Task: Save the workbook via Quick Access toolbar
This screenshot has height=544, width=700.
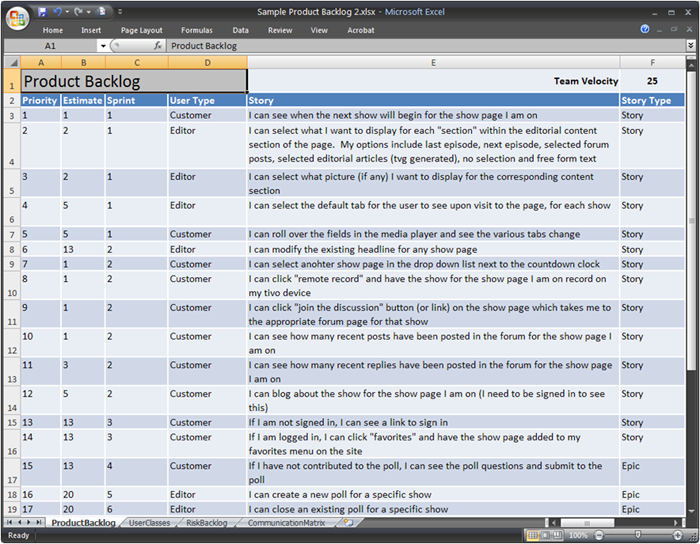Action: [x=43, y=12]
